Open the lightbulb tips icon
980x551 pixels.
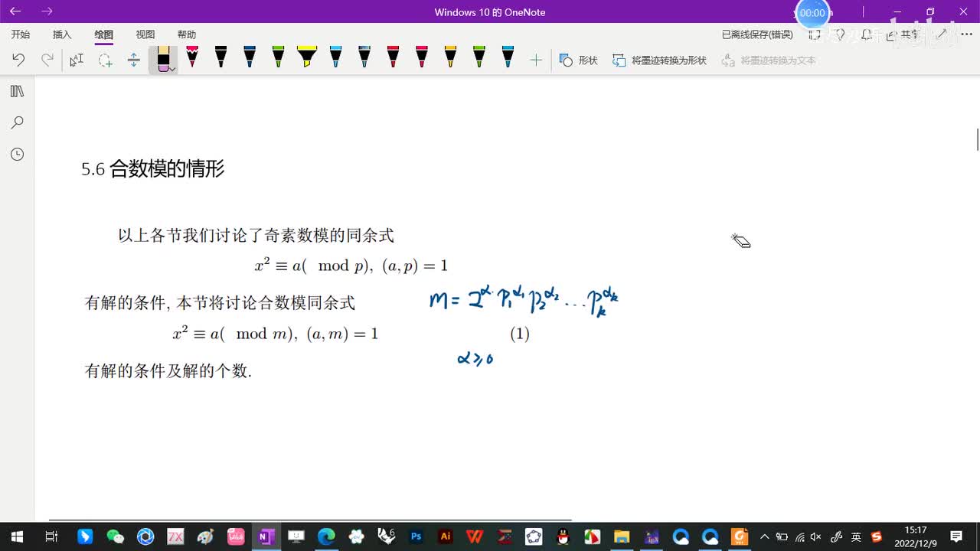[x=840, y=34]
